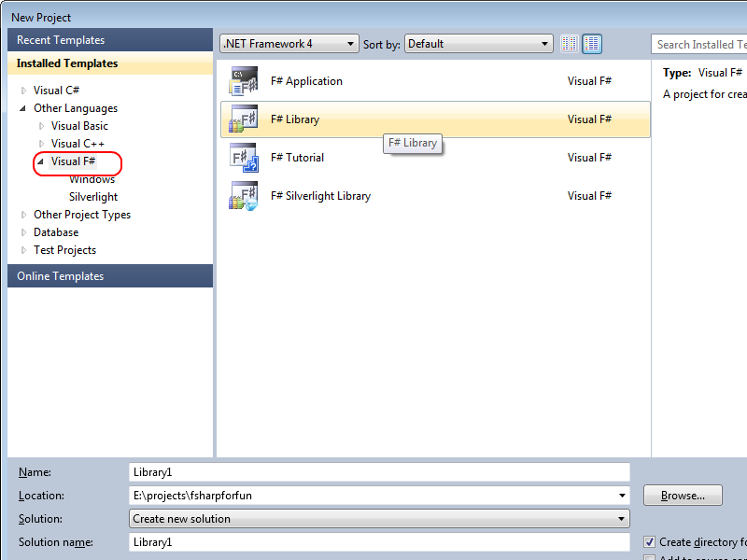Expand the Visual Basic tree node
This screenshot has width=747, height=560.
(41, 126)
